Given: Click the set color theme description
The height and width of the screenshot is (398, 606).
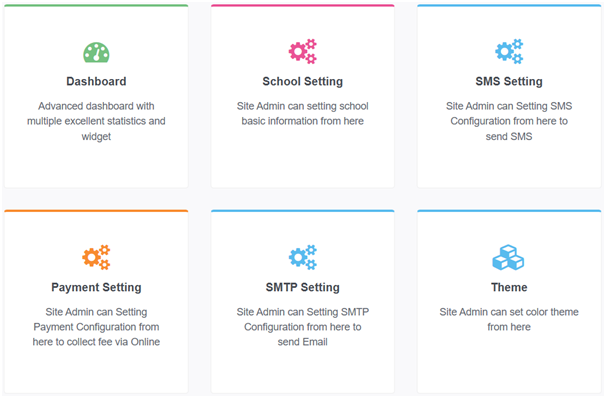Looking at the screenshot, I should tap(509, 319).
